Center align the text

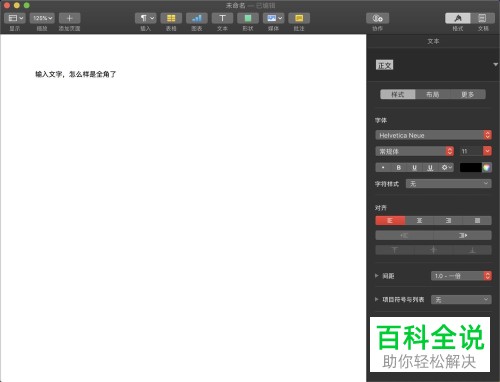coord(419,220)
